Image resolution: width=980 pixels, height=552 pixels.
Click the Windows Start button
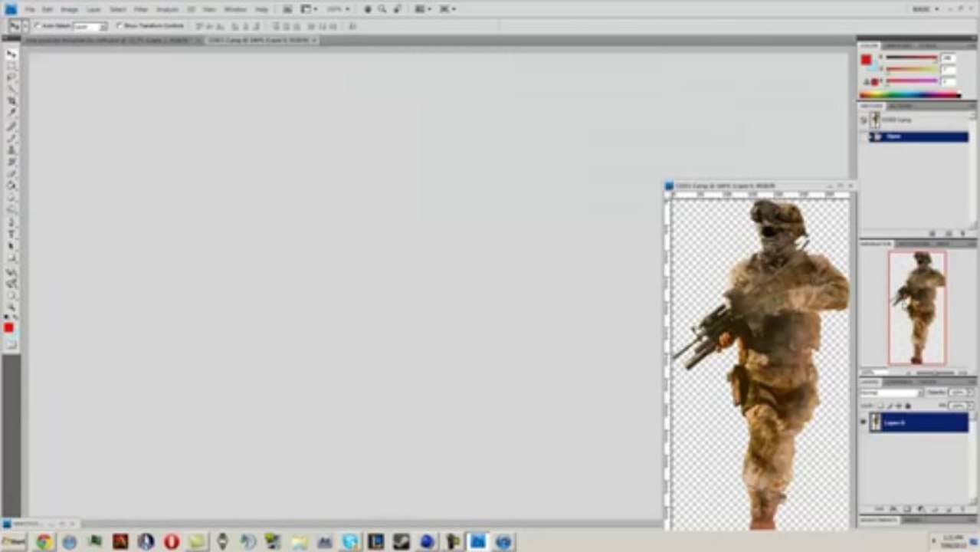13,542
